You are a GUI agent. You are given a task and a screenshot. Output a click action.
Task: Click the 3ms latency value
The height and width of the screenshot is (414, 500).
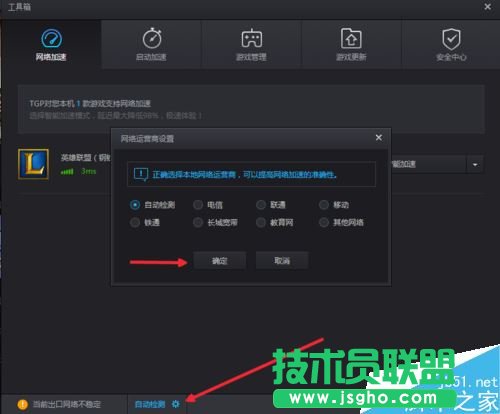89,171
